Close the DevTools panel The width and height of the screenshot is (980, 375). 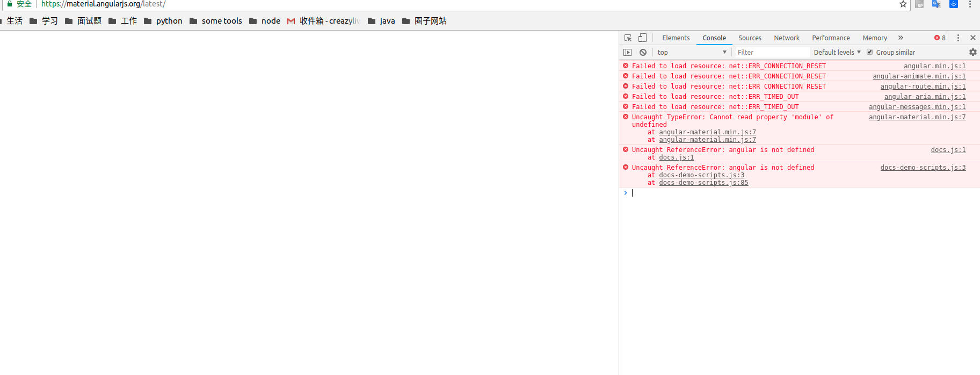pyautogui.click(x=972, y=38)
